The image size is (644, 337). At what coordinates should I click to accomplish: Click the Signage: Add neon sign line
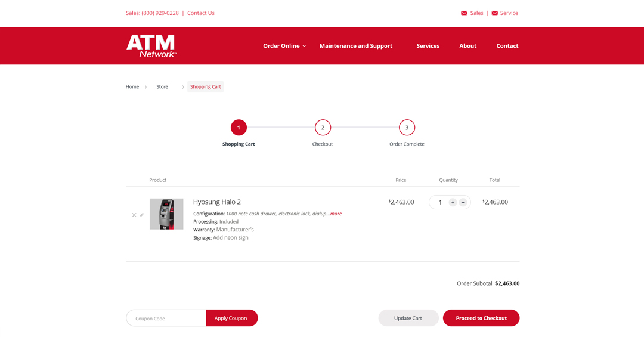point(221,238)
